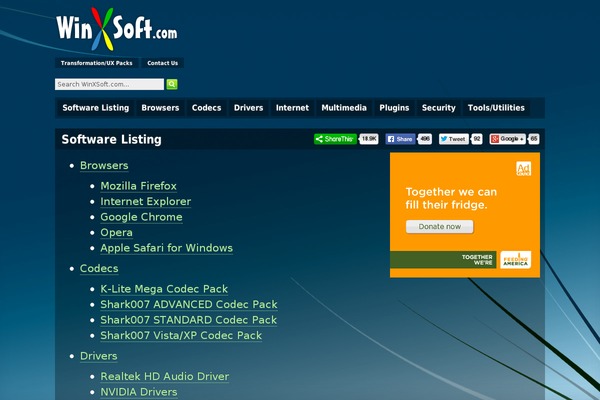This screenshot has height=400, width=600.
Task: Open Shark007 Vista/XP Codec Pack link
Action: [181, 336]
